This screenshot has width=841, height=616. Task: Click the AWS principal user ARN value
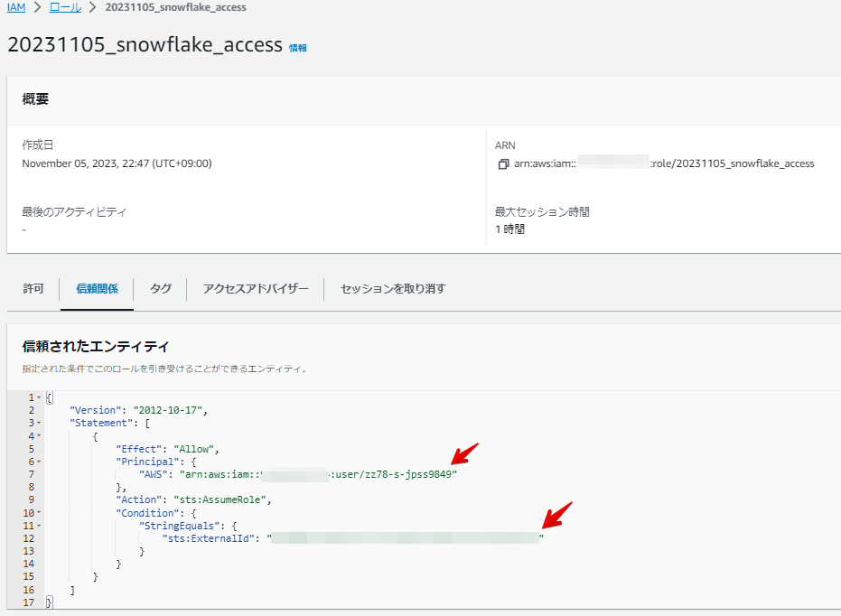click(319, 474)
